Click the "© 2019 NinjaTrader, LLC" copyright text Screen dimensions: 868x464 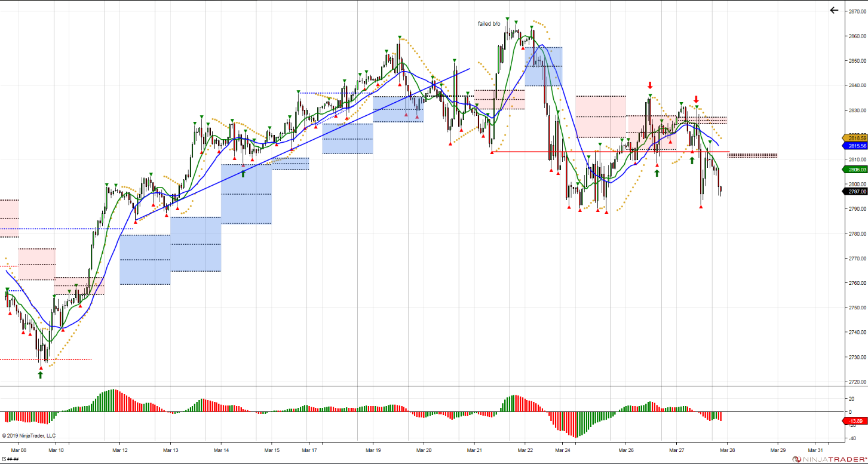click(x=29, y=436)
